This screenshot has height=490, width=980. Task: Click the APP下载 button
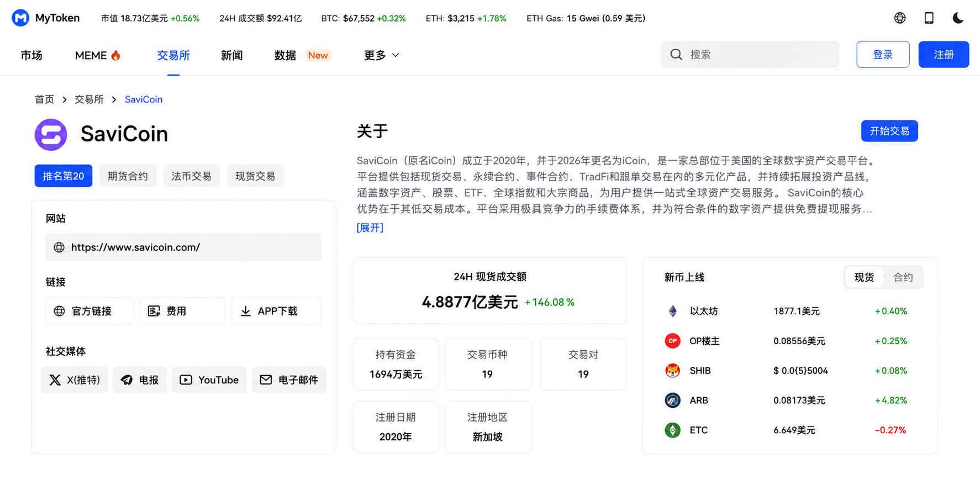[x=276, y=311]
